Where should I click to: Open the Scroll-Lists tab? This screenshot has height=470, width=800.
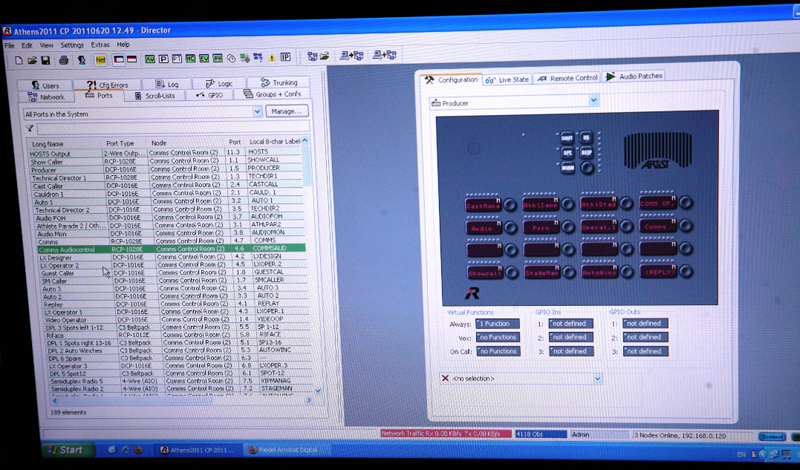155,95
